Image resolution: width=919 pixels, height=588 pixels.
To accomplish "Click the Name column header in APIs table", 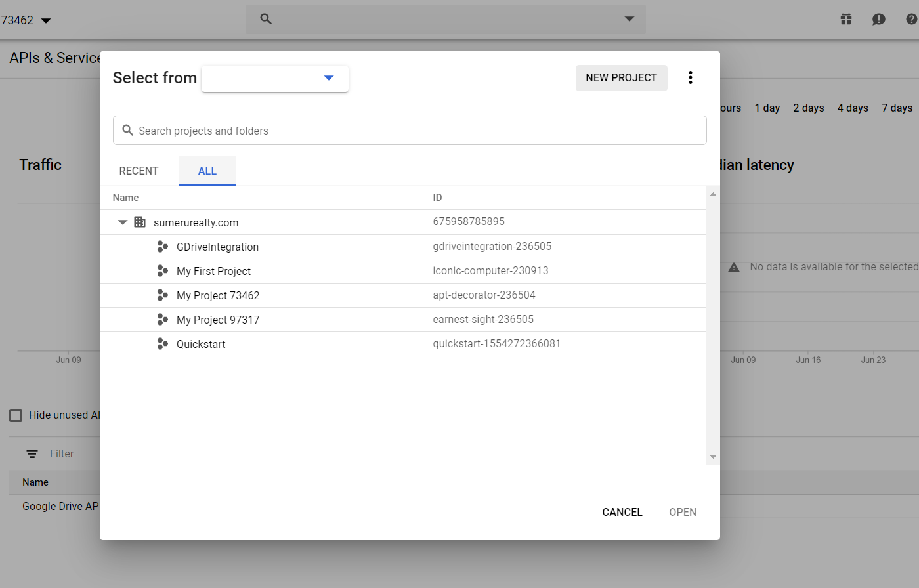I will tap(35, 482).
